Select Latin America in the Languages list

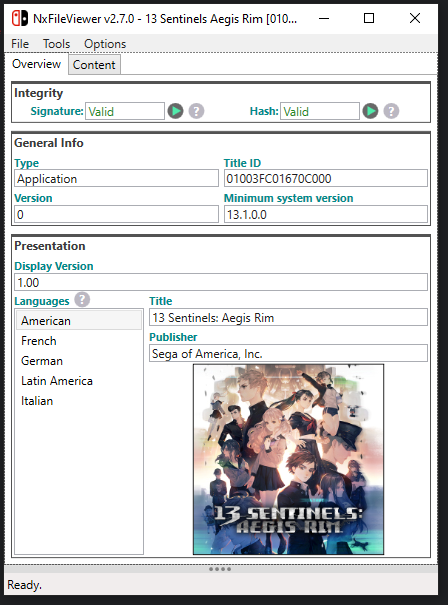coord(79,381)
